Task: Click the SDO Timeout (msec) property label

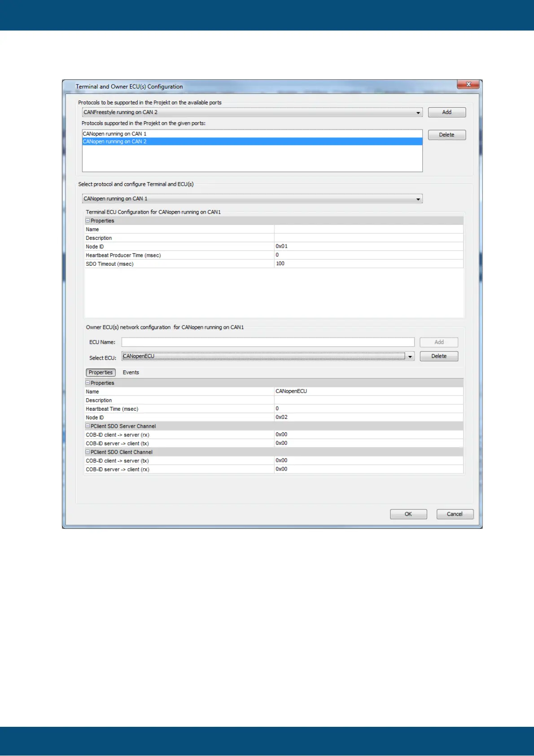Action: [x=109, y=264]
